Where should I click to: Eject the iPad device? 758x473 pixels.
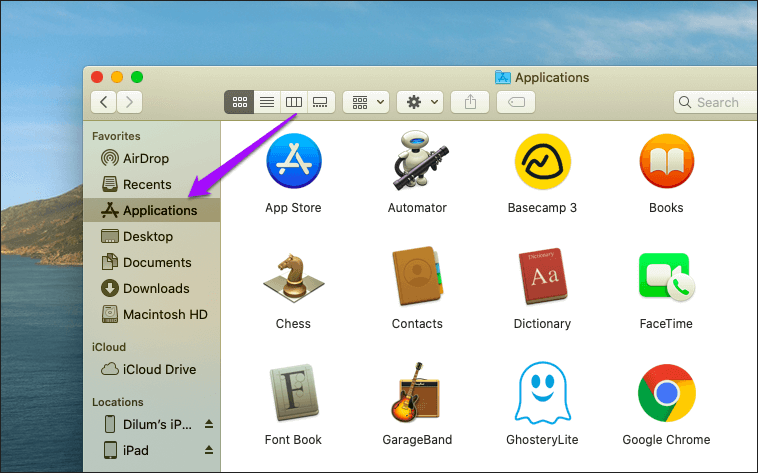(x=209, y=450)
